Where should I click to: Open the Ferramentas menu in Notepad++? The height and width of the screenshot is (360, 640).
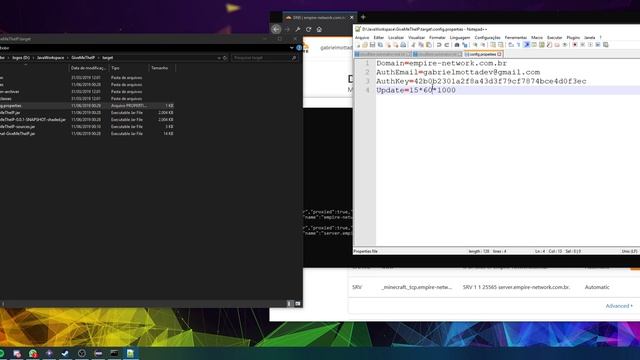[x=516, y=38]
